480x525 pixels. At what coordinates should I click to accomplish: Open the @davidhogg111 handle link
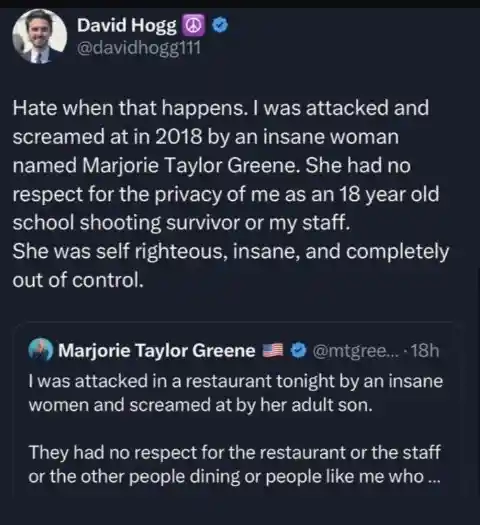(x=139, y=48)
